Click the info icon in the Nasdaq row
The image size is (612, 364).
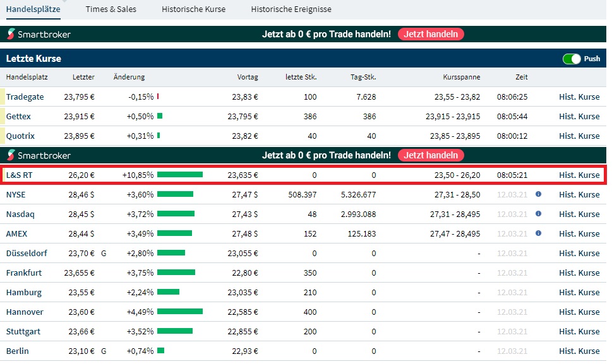click(538, 214)
